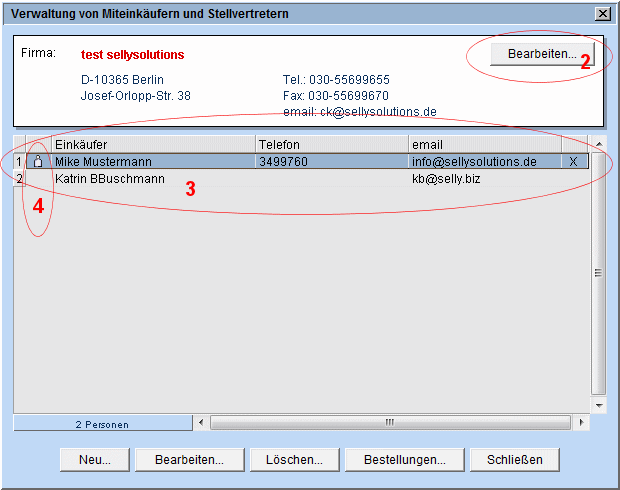Close the Verwaltung von Miteinkäufern dialog

pos(603,14)
